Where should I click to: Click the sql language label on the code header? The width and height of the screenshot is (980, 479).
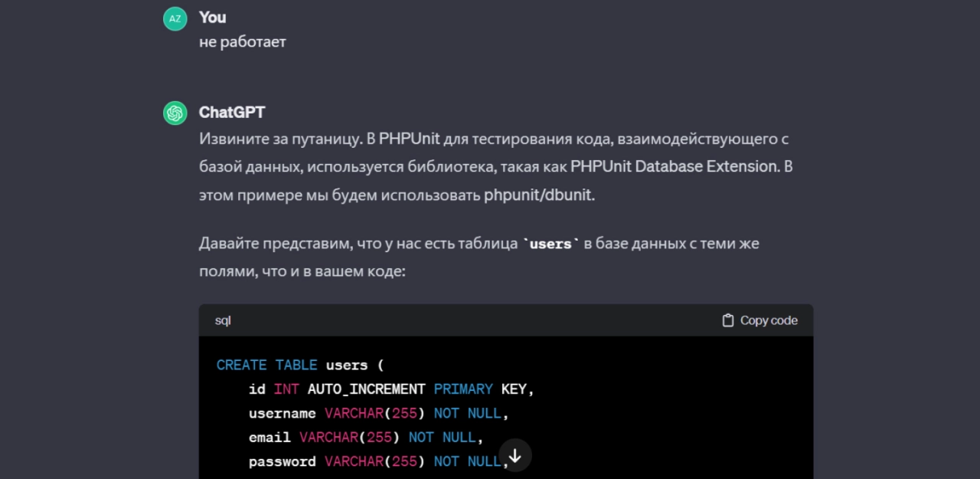tap(222, 320)
